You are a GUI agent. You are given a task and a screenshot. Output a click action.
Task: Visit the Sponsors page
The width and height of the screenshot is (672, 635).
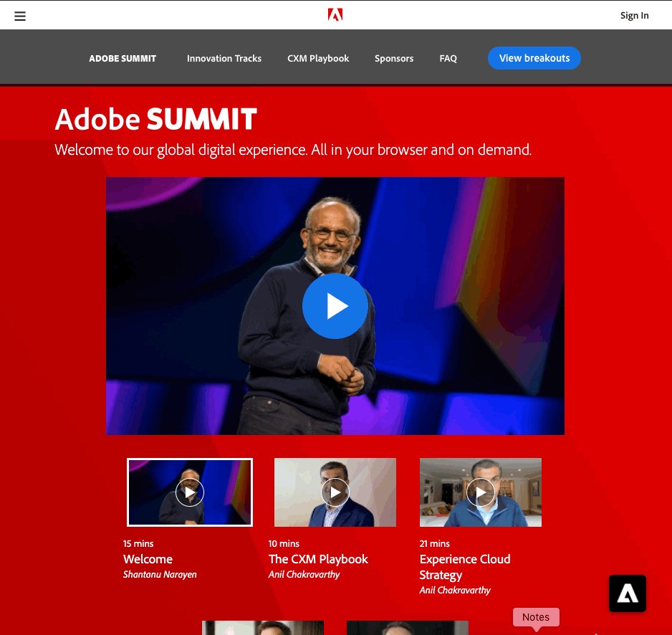coord(394,58)
